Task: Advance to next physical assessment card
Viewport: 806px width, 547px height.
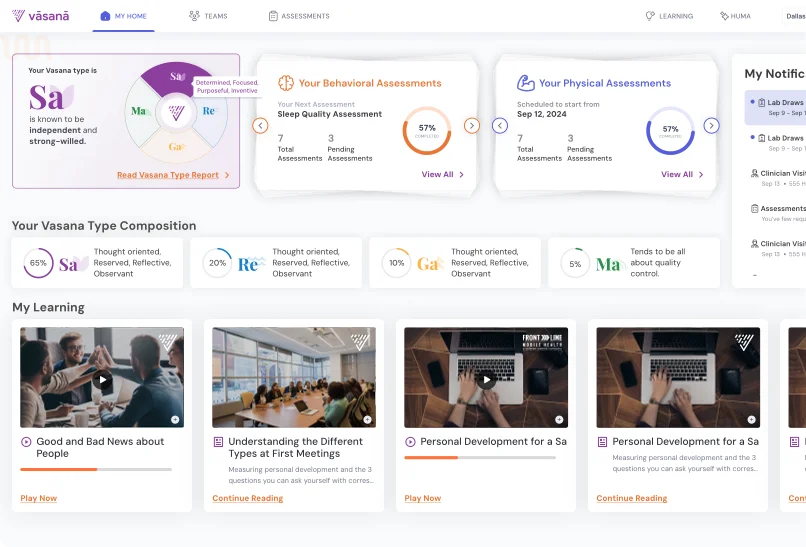Action: click(711, 126)
